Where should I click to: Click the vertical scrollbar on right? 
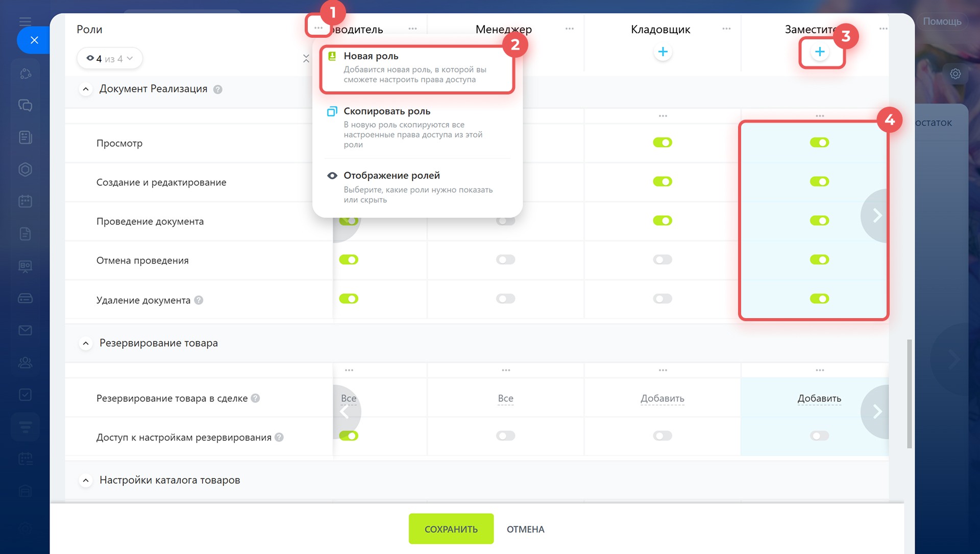909,393
